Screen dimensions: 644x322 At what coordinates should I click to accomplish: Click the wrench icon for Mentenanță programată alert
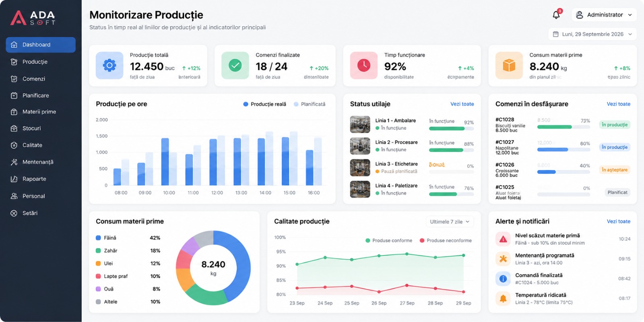[x=503, y=259]
